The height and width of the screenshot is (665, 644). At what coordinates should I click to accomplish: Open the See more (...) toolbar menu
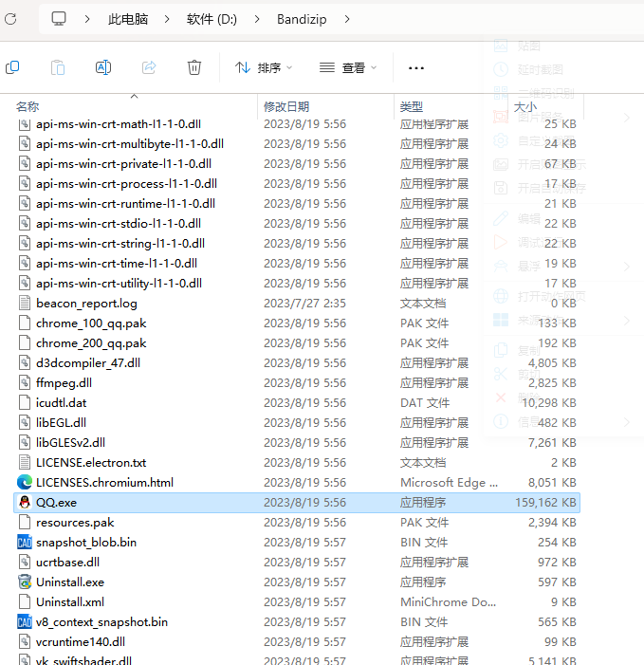(x=415, y=67)
